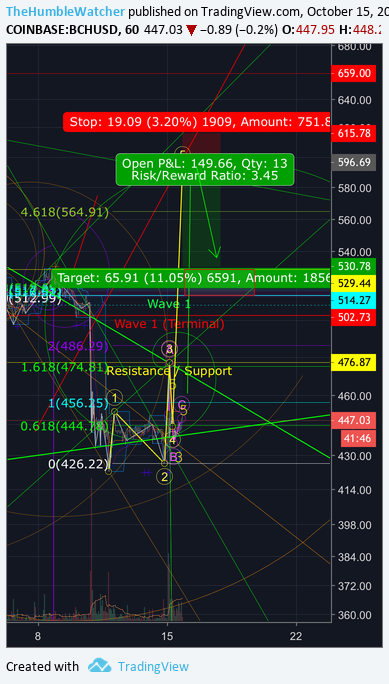This screenshot has height=684, width=389.
Task: Click the red Wave 1 (Terminal) label
Action: 170,324
